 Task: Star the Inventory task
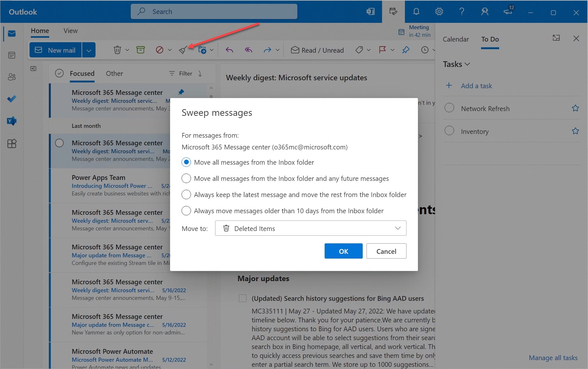tap(575, 131)
